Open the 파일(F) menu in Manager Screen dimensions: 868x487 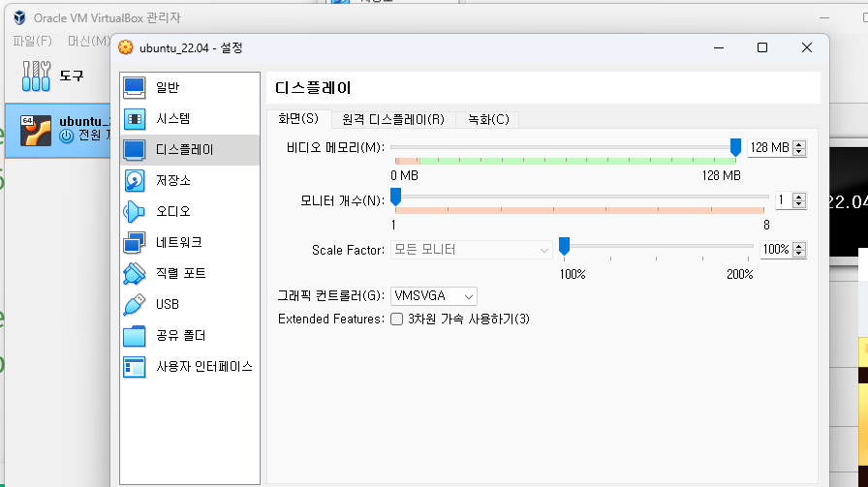point(32,41)
